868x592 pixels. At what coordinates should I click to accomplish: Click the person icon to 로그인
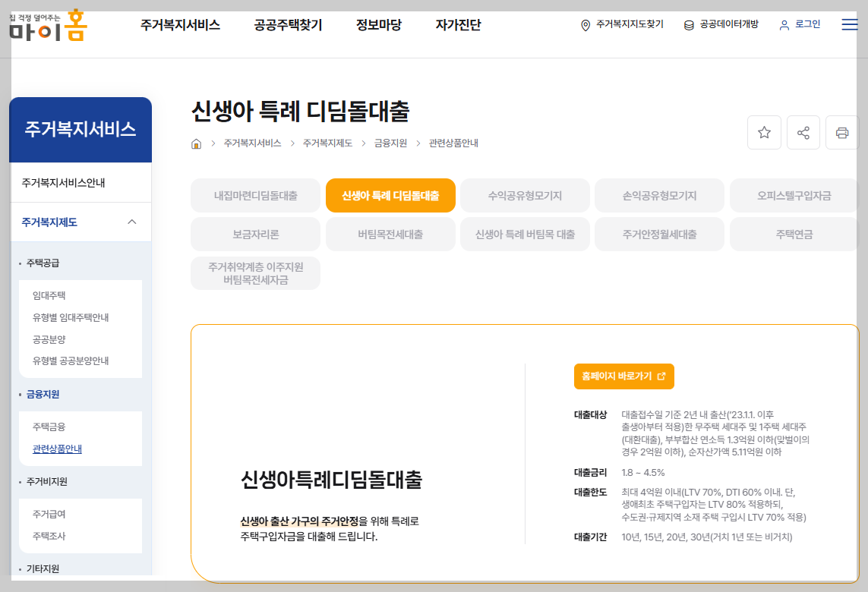(x=783, y=24)
